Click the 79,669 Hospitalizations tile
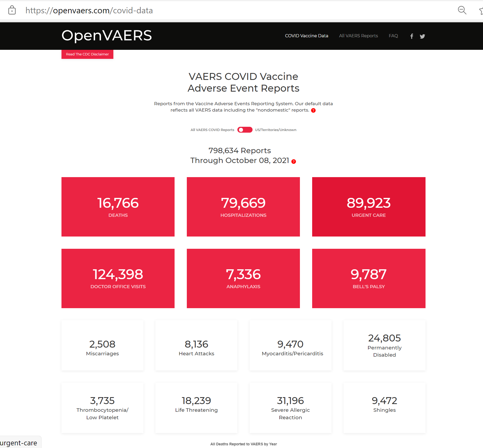 coord(243,207)
